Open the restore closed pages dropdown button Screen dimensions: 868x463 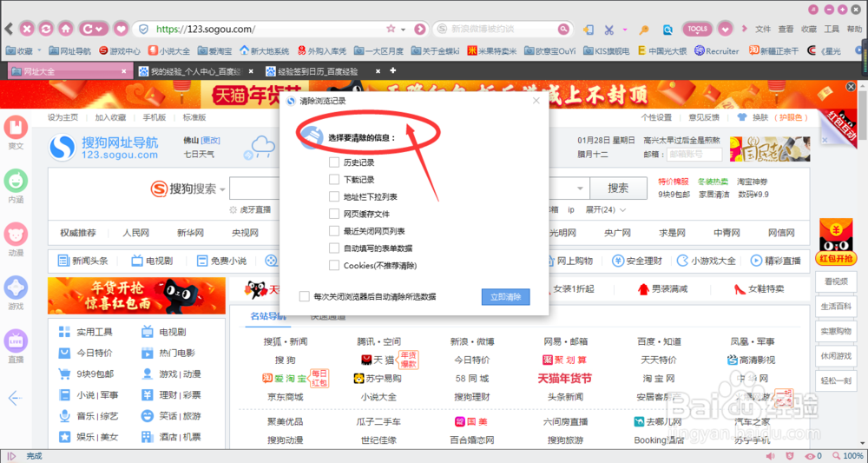pyautogui.click(x=93, y=29)
